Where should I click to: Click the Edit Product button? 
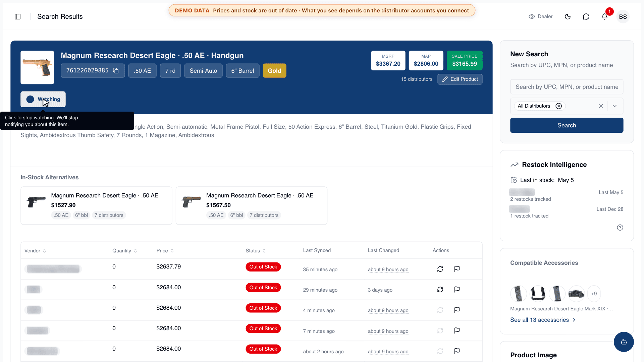[460, 79]
